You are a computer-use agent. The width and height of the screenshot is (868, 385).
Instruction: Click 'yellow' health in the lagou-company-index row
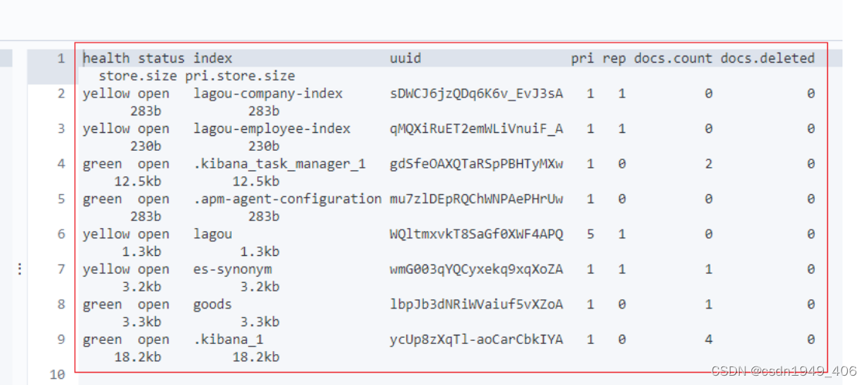pyautogui.click(x=107, y=94)
